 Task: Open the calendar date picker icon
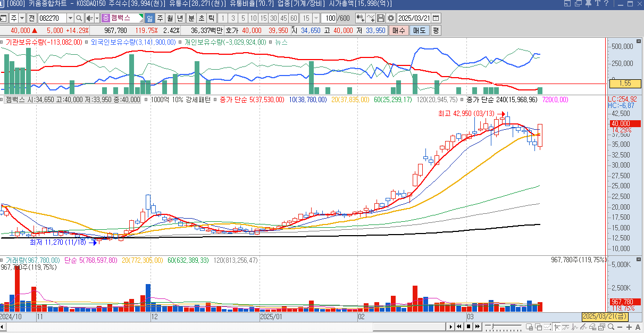click(436, 18)
